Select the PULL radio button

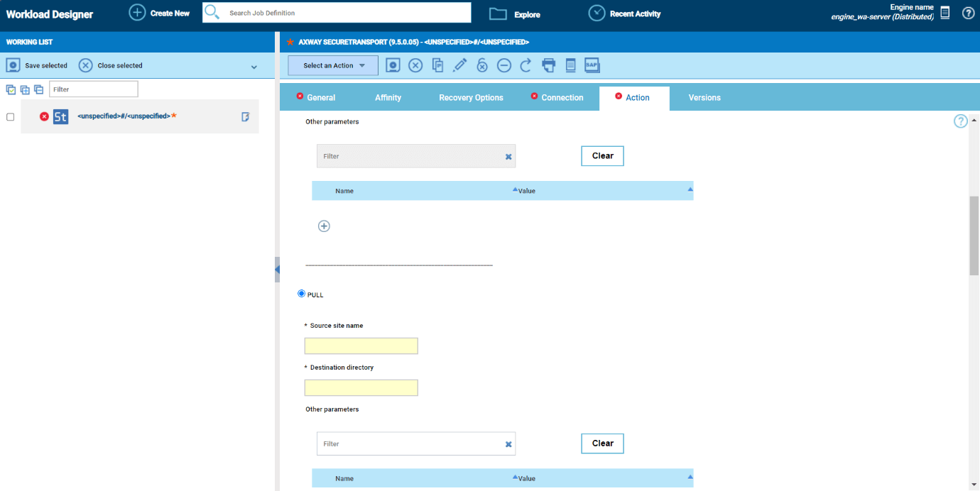pyautogui.click(x=302, y=294)
